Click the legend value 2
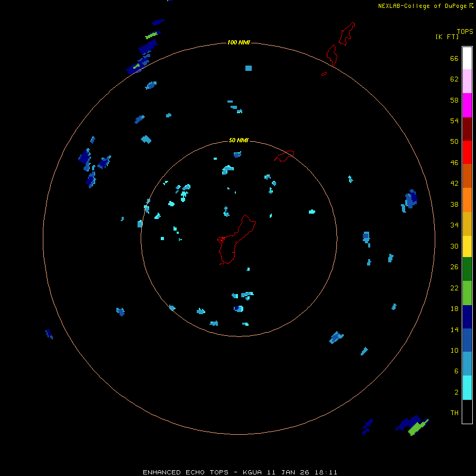Image resolution: width=476 pixels, height=476 pixels. click(x=456, y=392)
